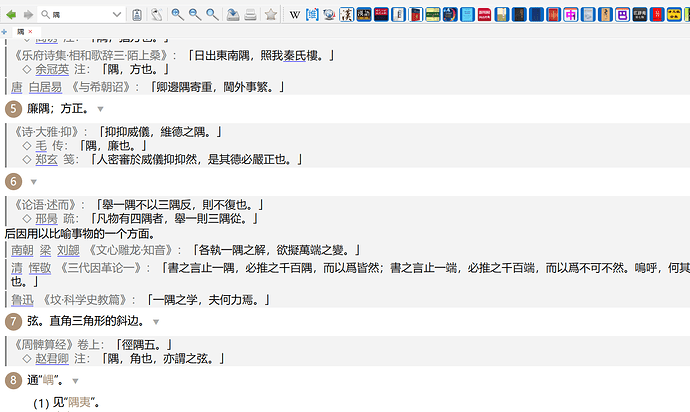This screenshot has width=690, height=412.
Task: Open the Wikipedia W dictionary icon
Action: 295,15
